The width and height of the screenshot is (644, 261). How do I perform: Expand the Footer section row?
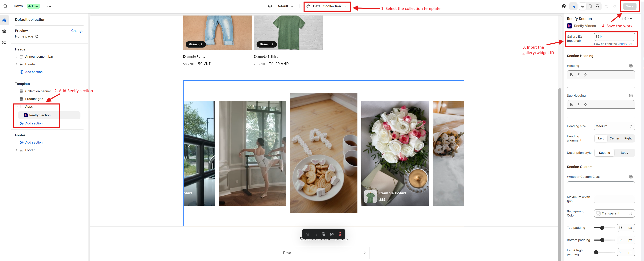(x=17, y=150)
